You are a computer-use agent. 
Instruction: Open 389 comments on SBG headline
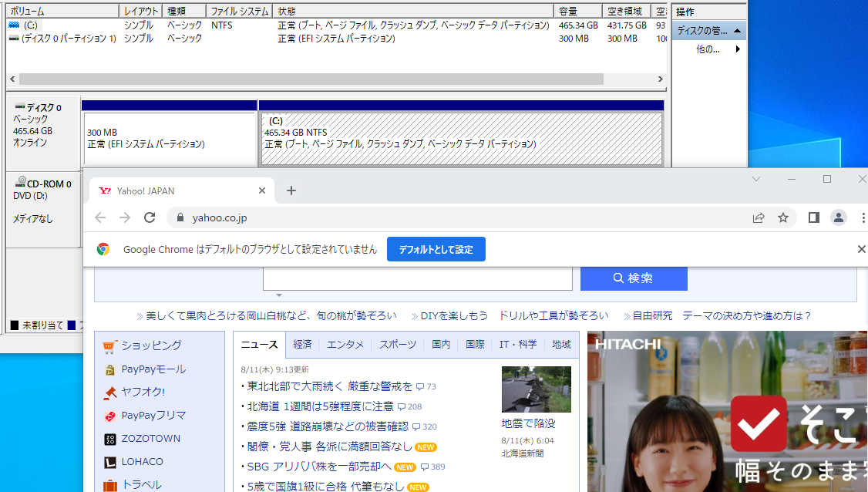(x=433, y=467)
